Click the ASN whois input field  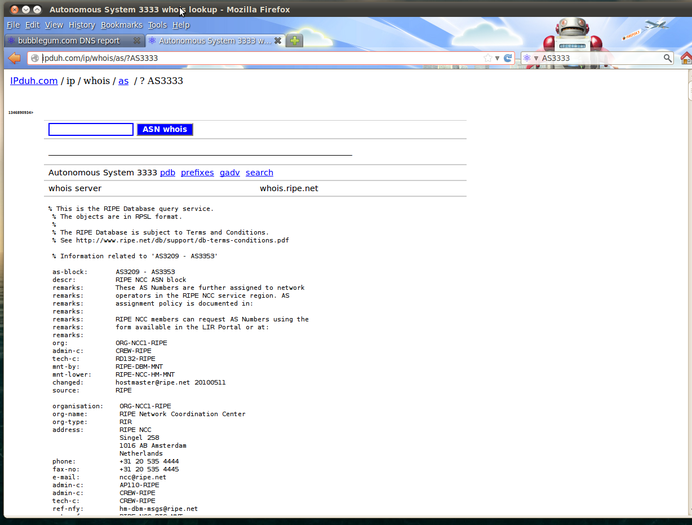tap(90, 129)
